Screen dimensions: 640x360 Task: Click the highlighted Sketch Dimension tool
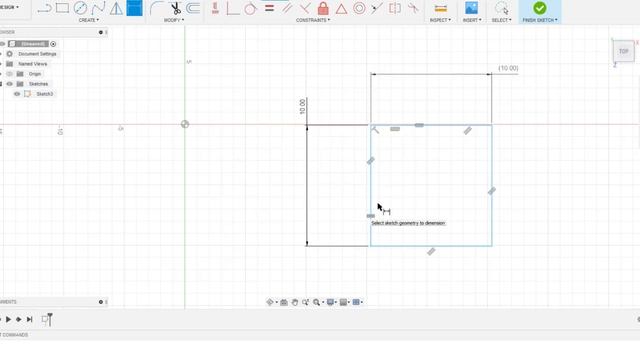tap(134, 8)
